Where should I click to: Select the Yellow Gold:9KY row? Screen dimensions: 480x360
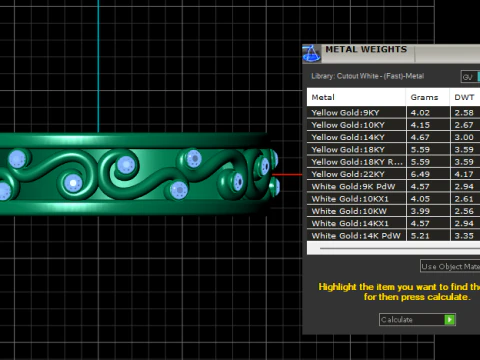click(393, 113)
